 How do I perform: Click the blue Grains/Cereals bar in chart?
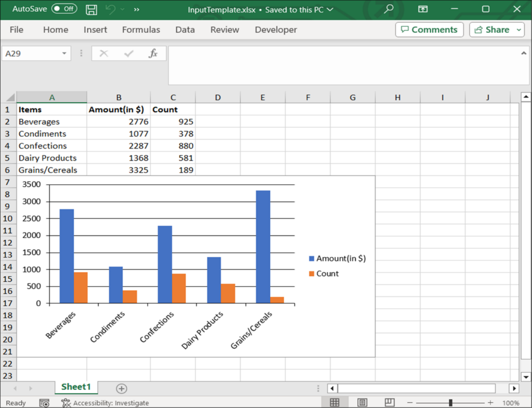tap(263, 247)
